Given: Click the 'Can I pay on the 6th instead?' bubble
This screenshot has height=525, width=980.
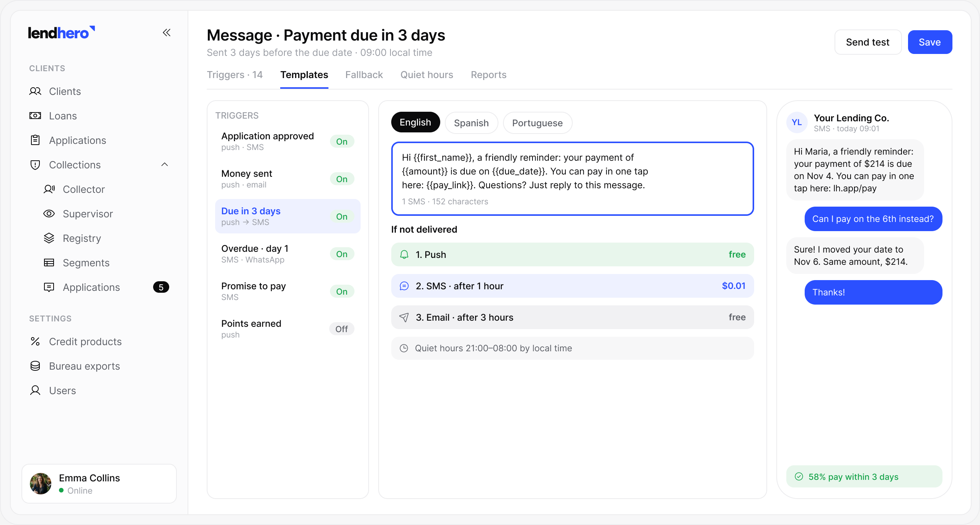Looking at the screenshot, I should tap(873, 219).
